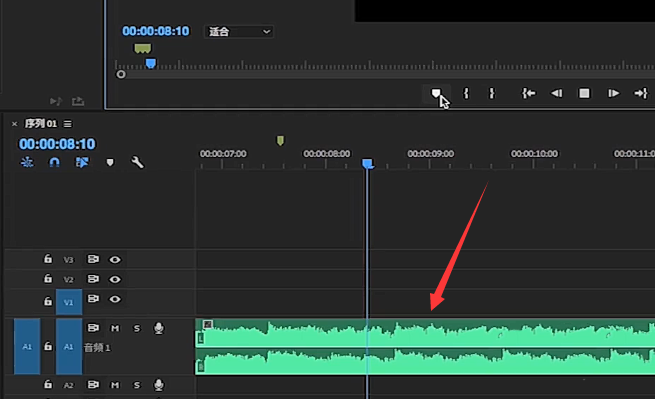Toggle sync lock on track V3

point(93,259)
